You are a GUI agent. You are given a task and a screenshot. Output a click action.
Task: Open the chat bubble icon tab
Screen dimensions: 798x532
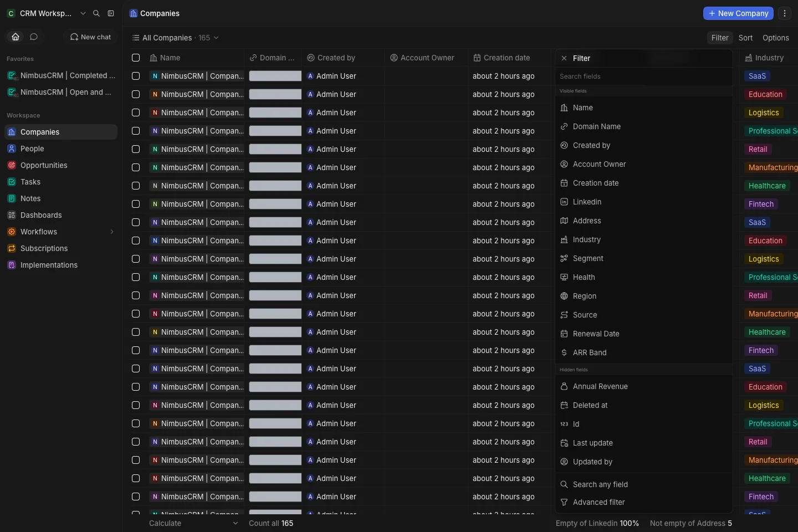tap(34, 37)
